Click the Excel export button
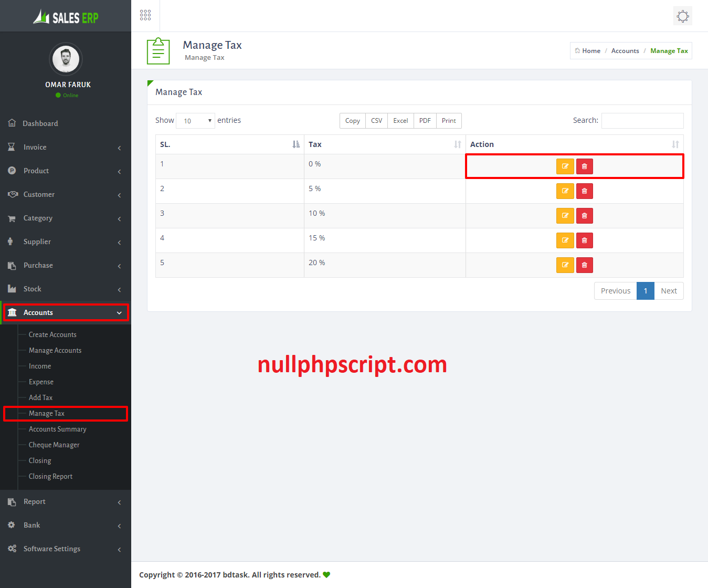The image size is (708, 588). tap(400, 121)
